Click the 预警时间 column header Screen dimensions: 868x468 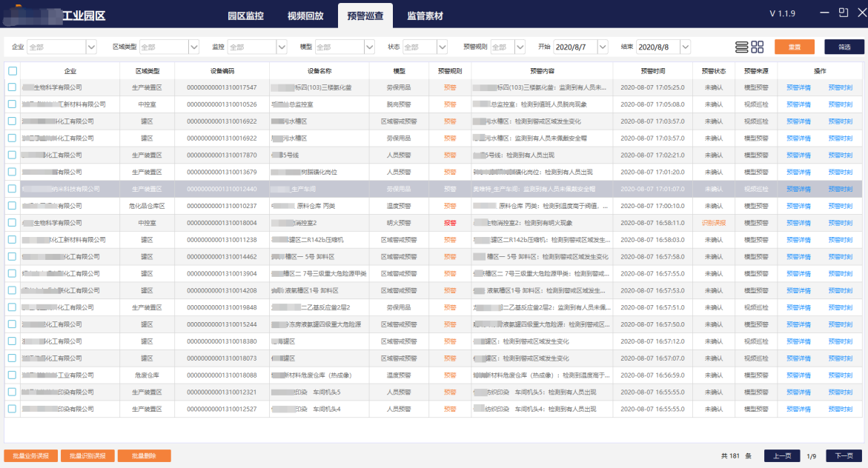pos(653,71)
